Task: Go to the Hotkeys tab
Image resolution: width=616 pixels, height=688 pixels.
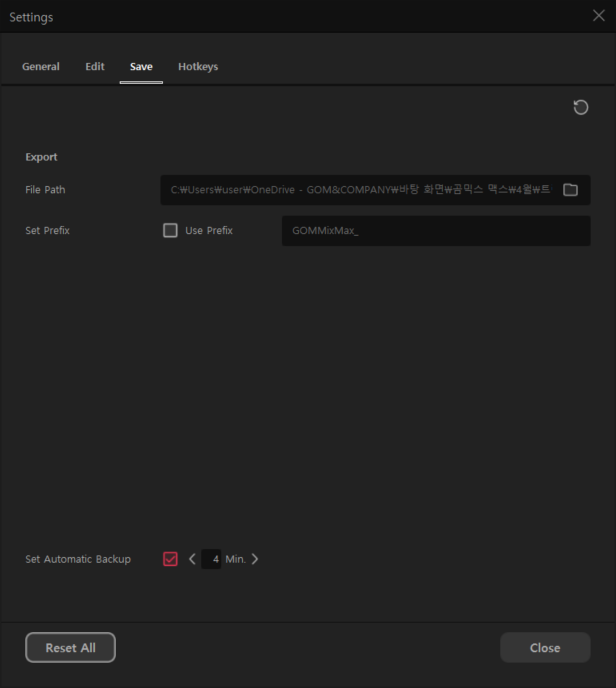Action: (198, 67)
